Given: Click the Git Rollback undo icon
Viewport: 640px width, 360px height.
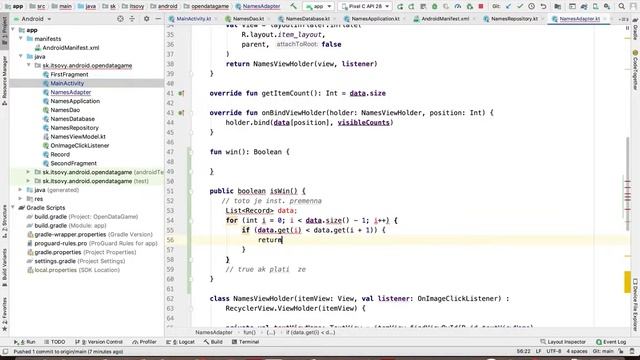Looking at the screenshot, I should (x=543, y=6).
